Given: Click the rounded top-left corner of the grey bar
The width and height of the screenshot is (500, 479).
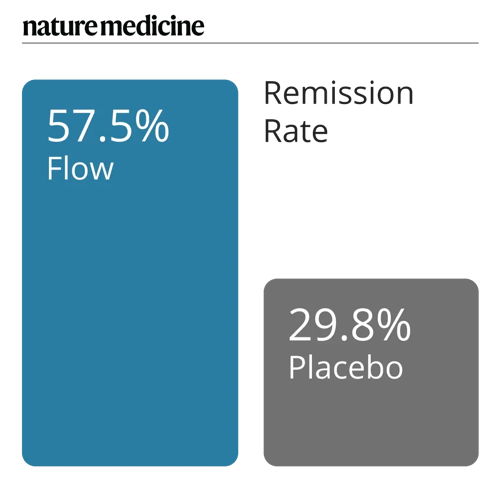Looking at the screenshot, I should [270, 285].
